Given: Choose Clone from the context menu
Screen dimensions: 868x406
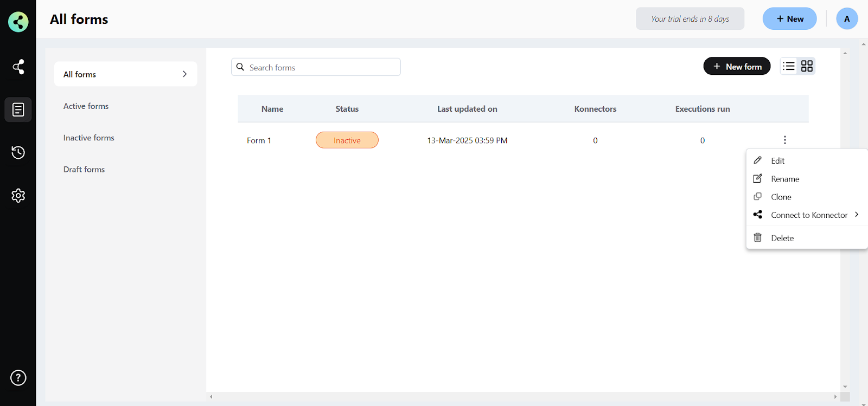Looking at the screenshot, I should 807,197.
